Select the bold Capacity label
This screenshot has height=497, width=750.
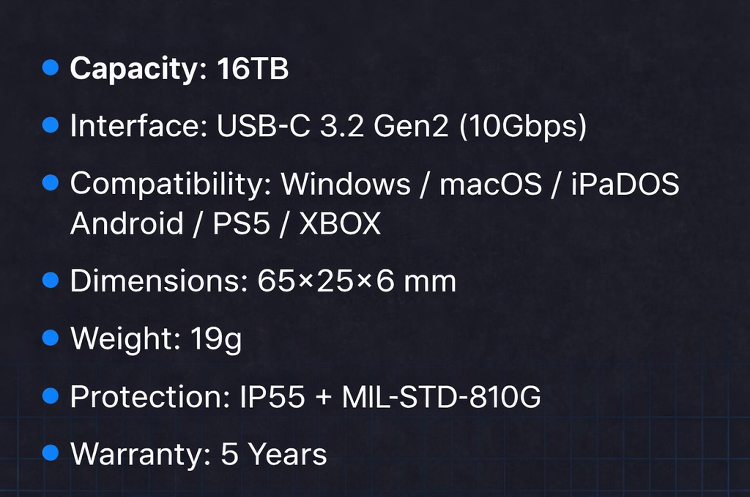click(x=137, y=69)
